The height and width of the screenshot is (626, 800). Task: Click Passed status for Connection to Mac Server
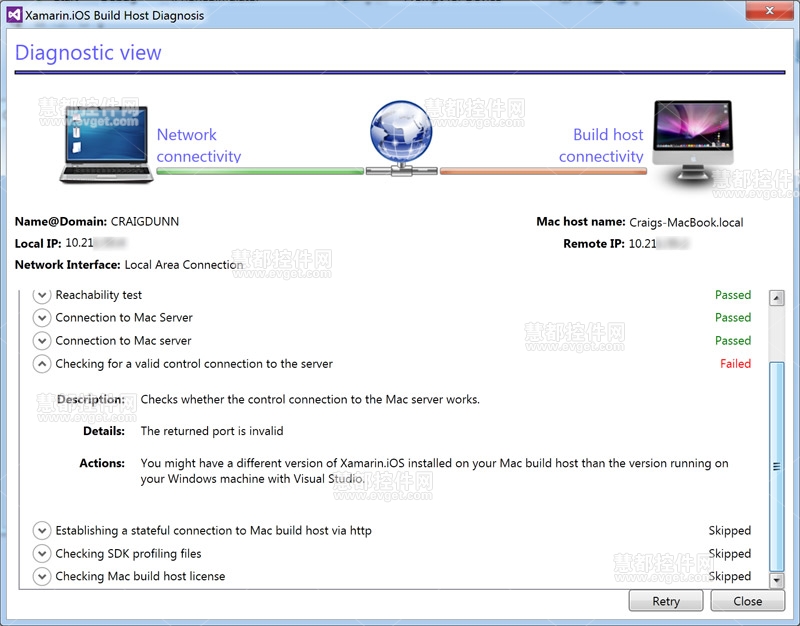[733, 317]
